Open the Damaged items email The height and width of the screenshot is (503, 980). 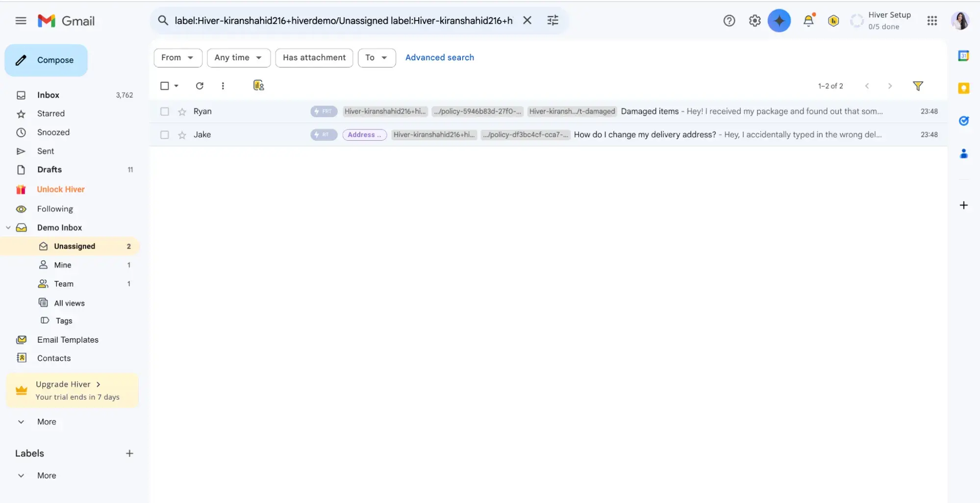click(x=548, y=111)
